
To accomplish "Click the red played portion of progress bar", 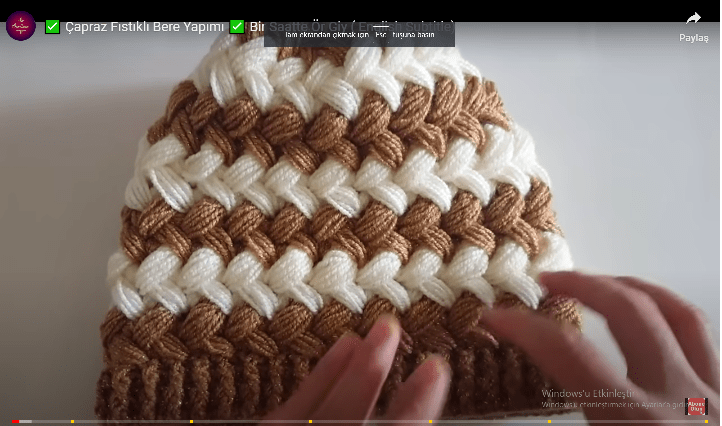I will coord(14,422).
